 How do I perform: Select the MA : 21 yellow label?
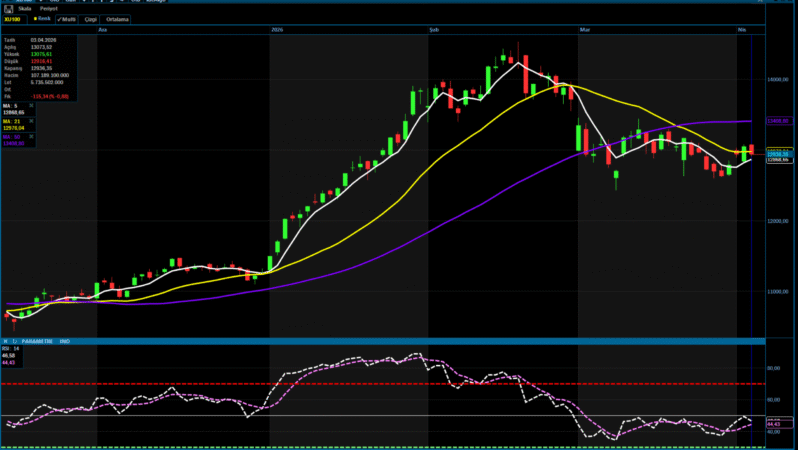(10, 121)
